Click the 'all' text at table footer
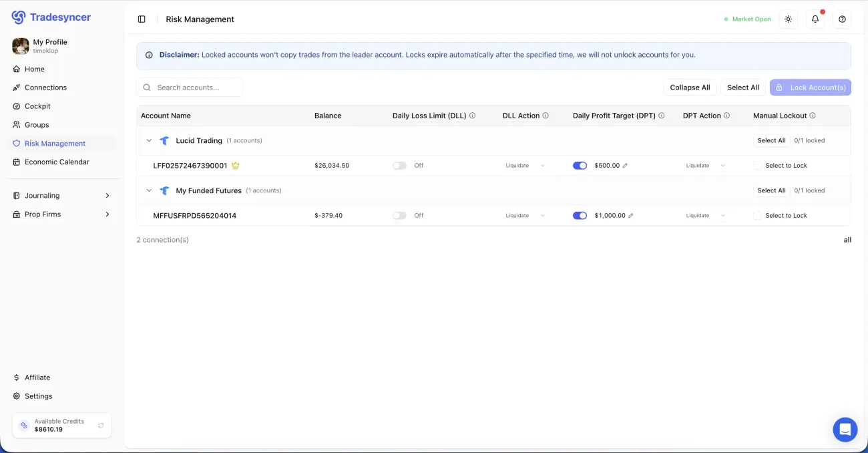The width and height of the screenshot is (868, 453). tap(847, 240)
